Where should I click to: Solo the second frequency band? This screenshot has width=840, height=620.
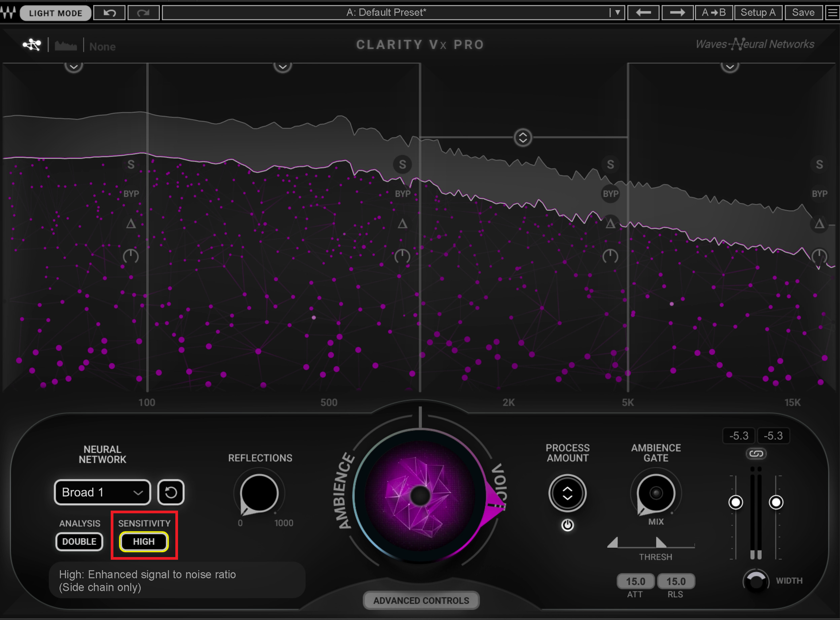coord(402,164)
